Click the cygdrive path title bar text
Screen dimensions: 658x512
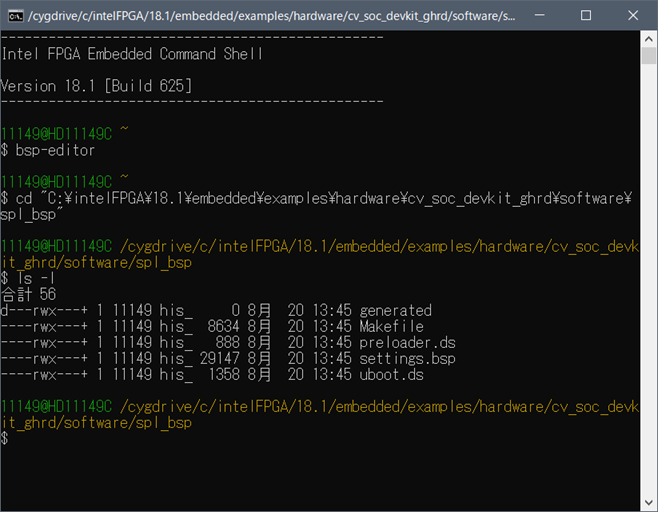(270, 16)
